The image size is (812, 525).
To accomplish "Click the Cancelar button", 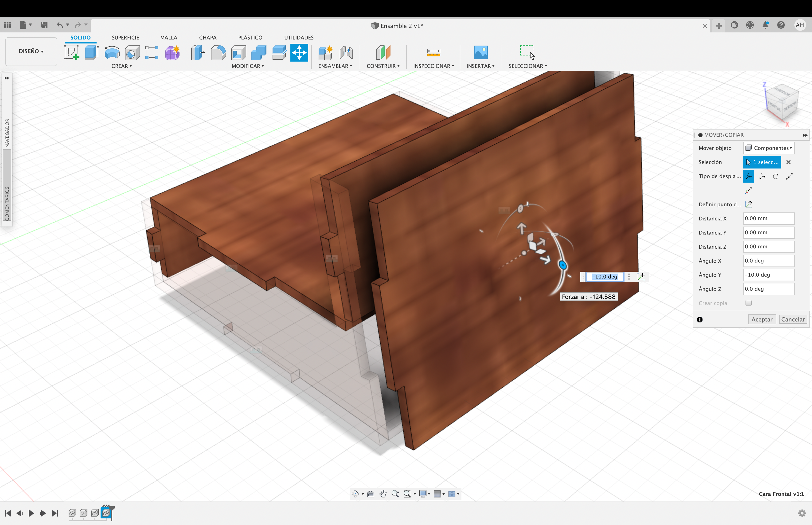I will pyautogui.click(x=793, y=319).
